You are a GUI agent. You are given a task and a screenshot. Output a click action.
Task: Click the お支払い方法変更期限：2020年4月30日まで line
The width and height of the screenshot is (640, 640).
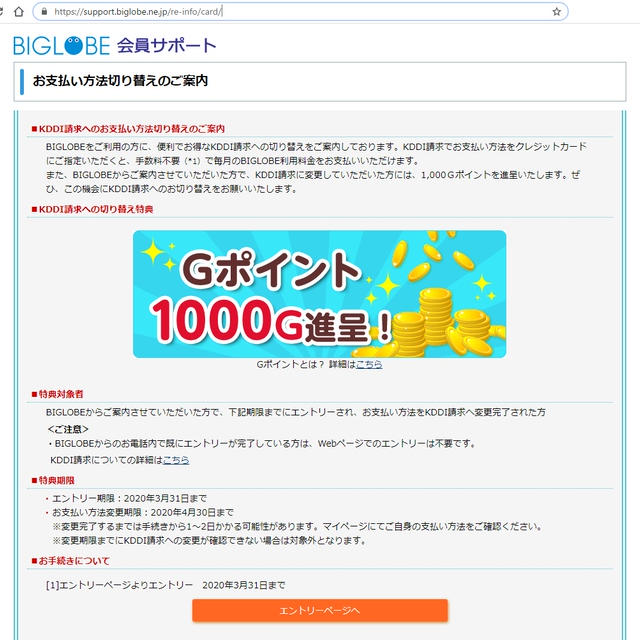pos(143,512)
